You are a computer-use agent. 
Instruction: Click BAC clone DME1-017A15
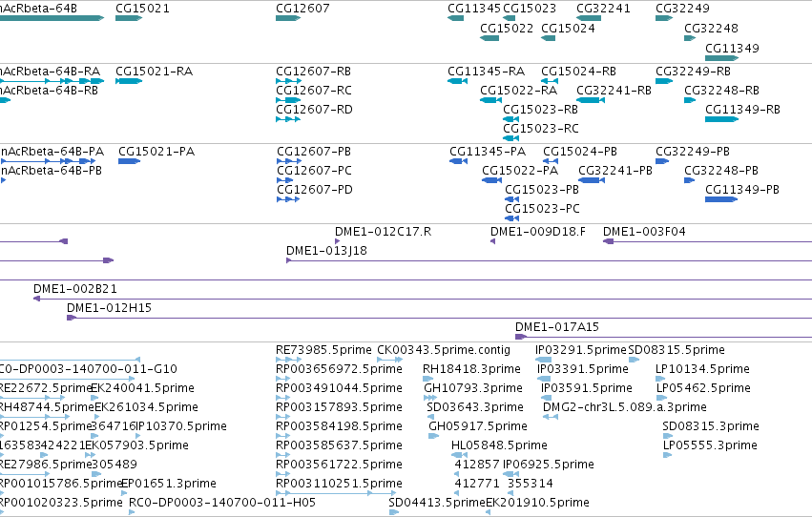(x=663, y=337)
